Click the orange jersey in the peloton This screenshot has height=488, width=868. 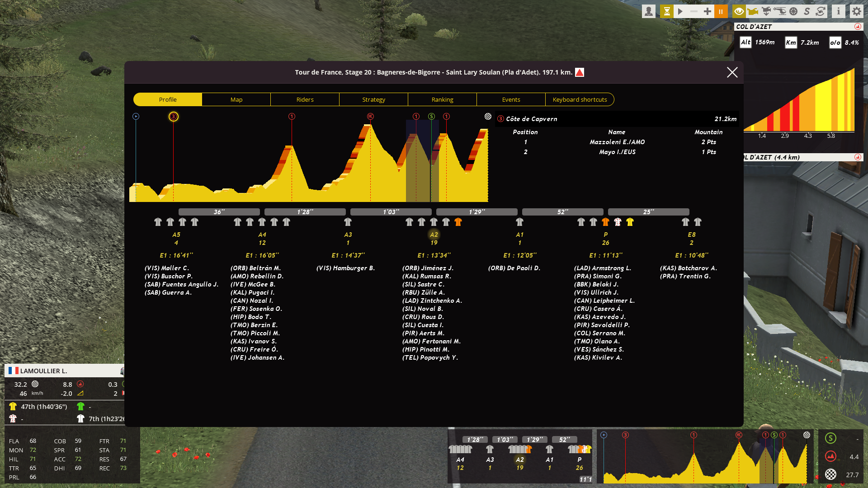(x=606, y=222)
